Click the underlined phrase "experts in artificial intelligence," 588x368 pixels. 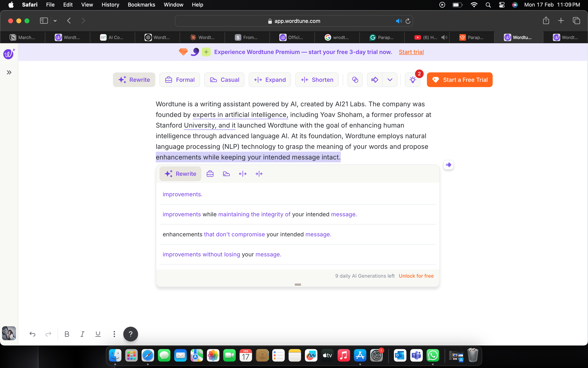click(x=240, y=115)
